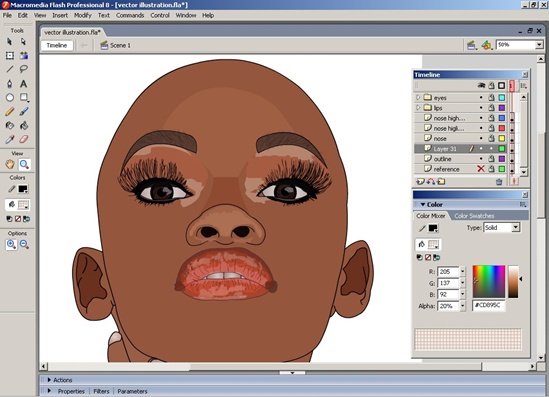Select the Subselection tool
Screen dimensions: 549x397
(23, 42)
